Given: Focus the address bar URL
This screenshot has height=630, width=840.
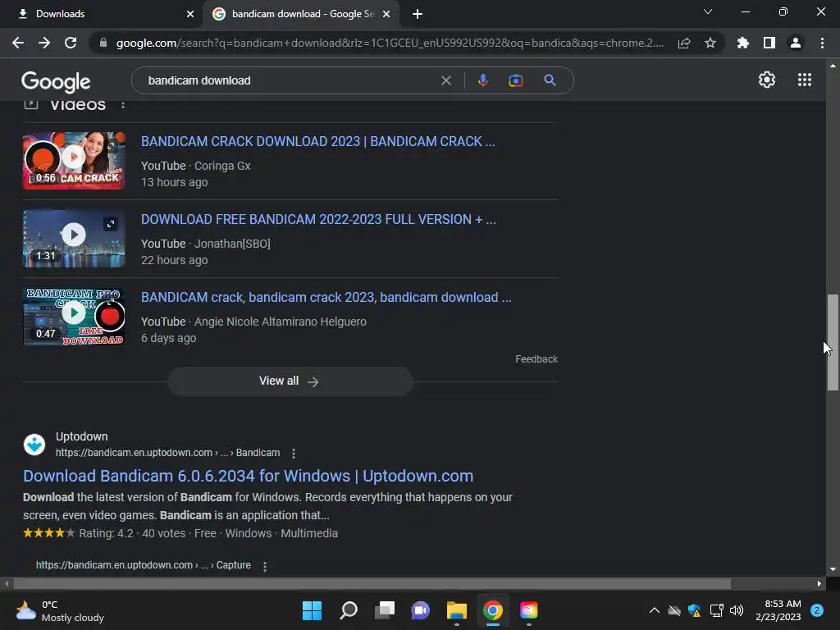Looking at the screenshot, I should point(390,43).
